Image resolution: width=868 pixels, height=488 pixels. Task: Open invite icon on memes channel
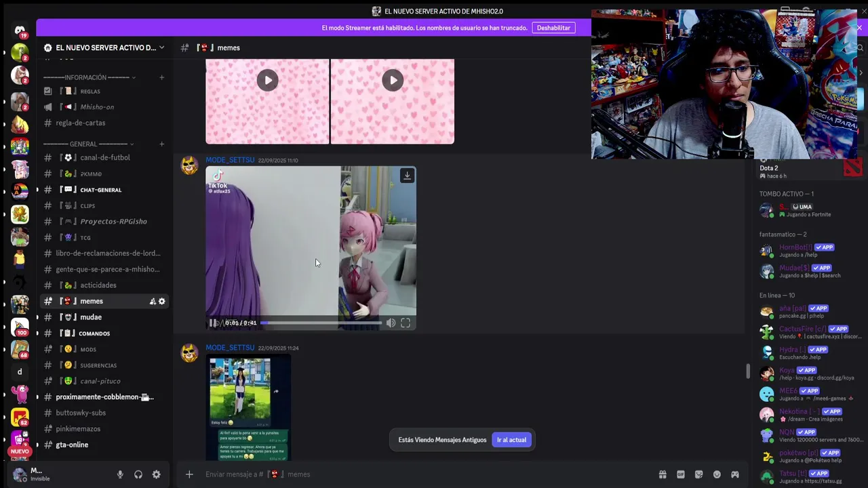pos(152,302)
